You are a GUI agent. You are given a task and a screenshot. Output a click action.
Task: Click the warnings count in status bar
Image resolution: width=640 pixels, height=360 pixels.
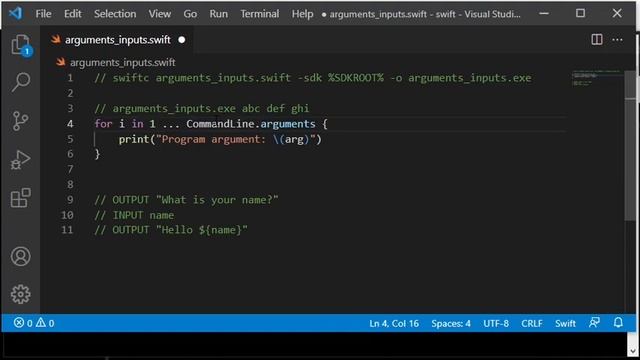pyautogui.click(x=45, y=323)
